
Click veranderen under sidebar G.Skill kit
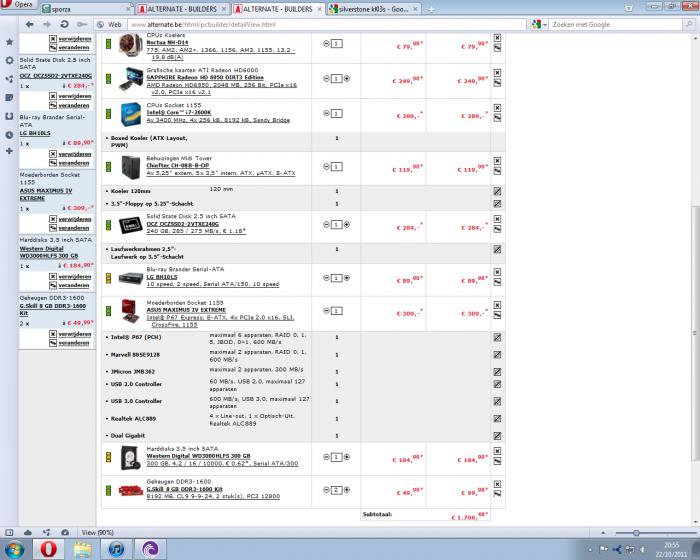(74, 343)
